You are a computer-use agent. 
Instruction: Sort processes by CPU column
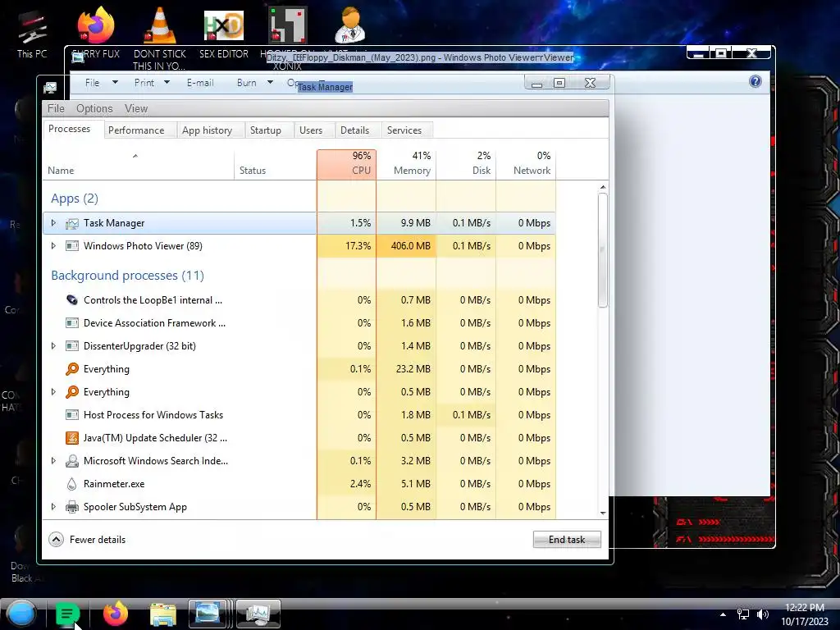pyautogui.click(x=347, y=164)
